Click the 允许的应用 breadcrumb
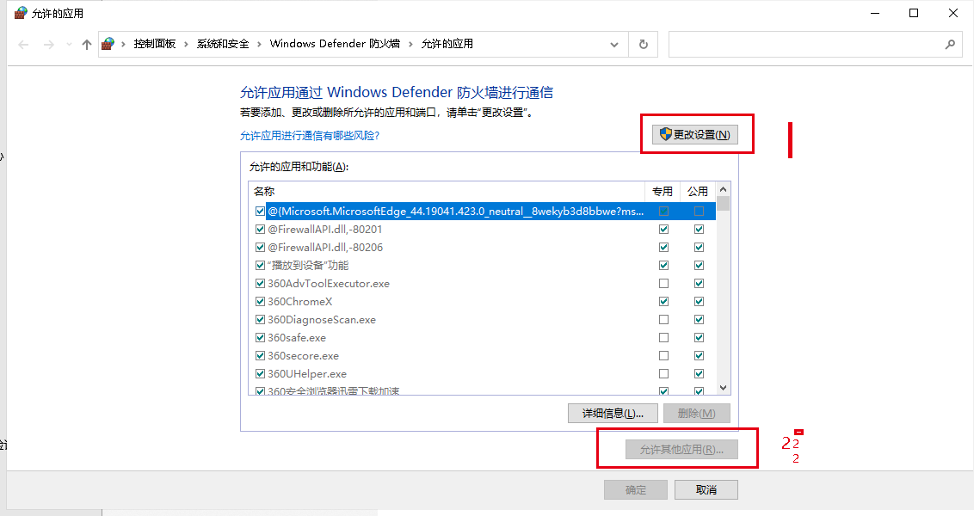 point(447,44)
